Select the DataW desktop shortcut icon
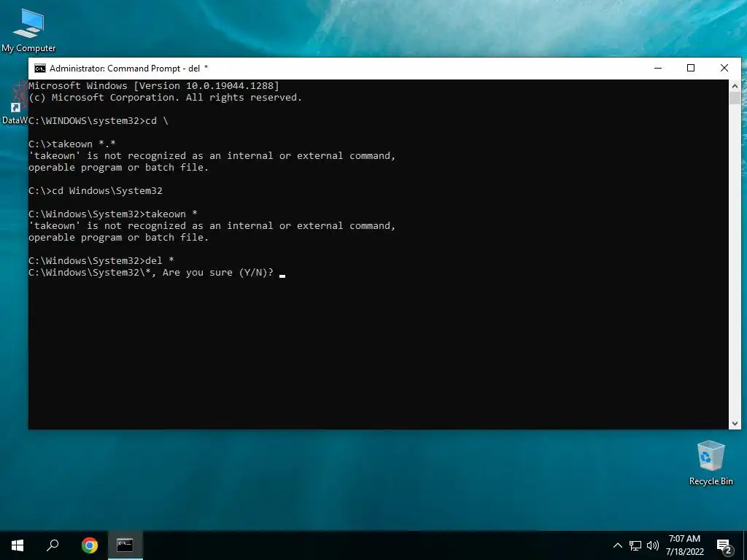 15,103
